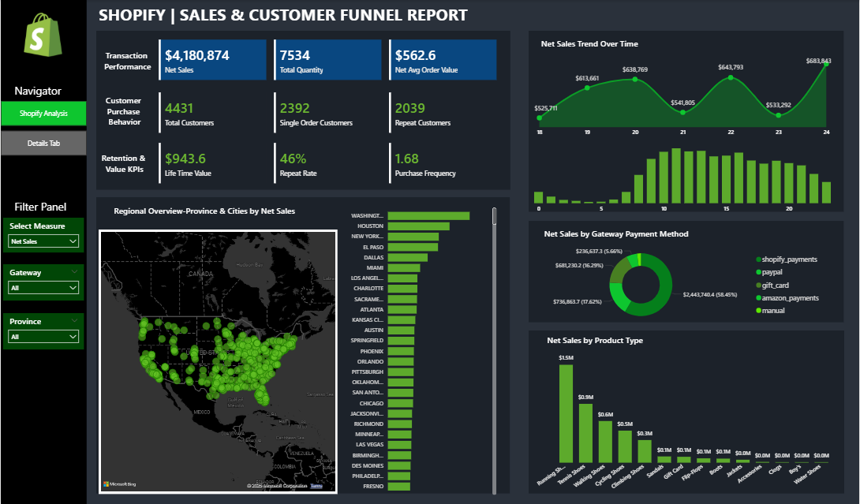Select the 7534 Total Quantity card
This screenshot has width=860, height=504.
(x=328, y=60)
